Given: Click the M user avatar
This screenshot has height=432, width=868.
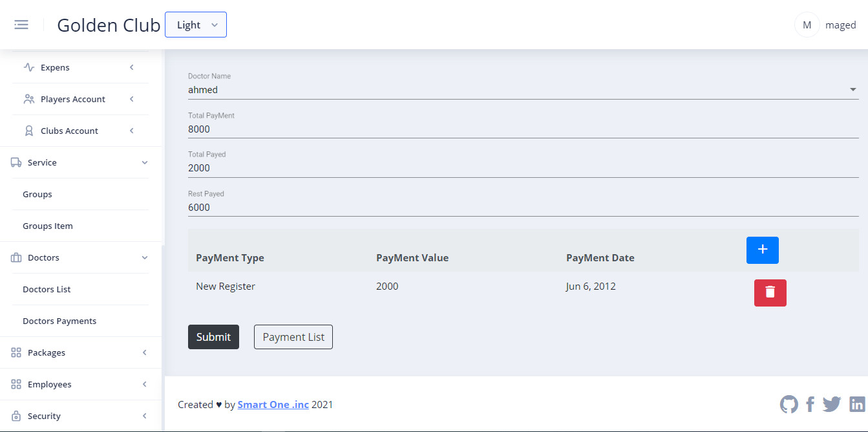Looking at the screenshot, I should tap(807, 25).
